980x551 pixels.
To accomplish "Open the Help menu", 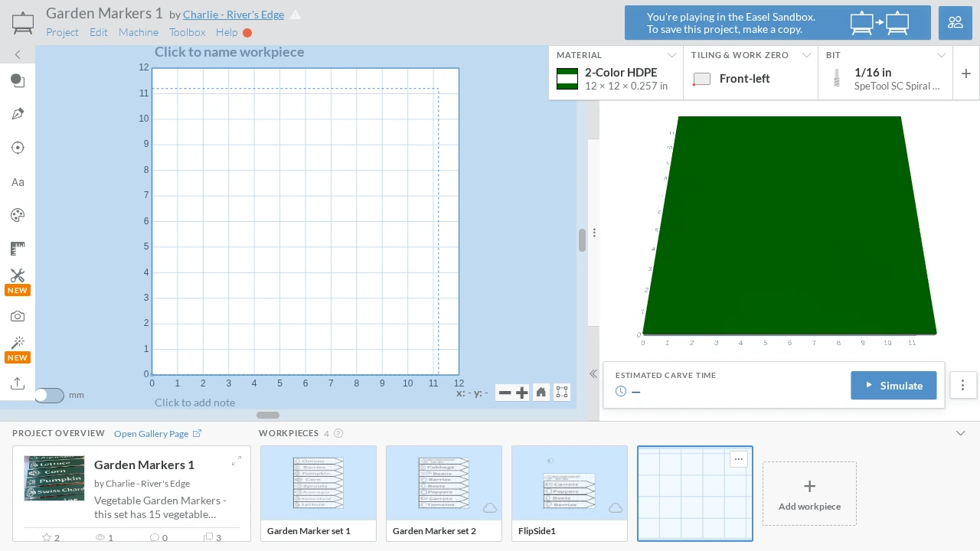I will point(227,32).
